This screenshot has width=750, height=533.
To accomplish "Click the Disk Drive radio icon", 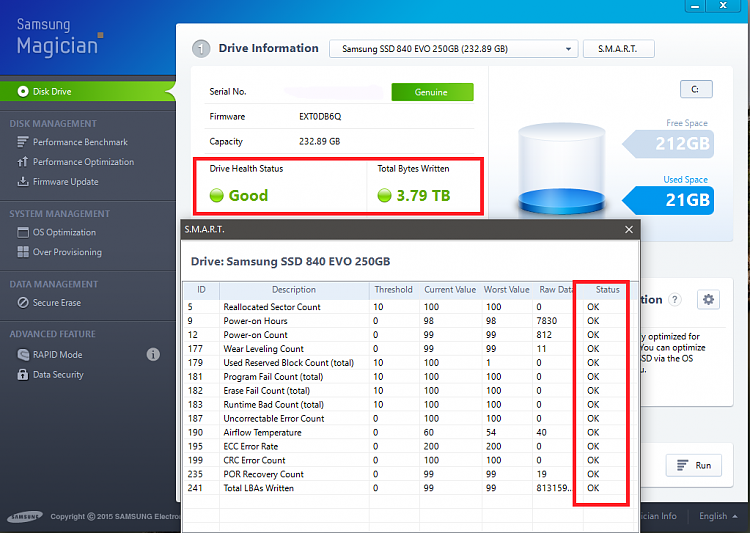I will (x=22, y=91).
